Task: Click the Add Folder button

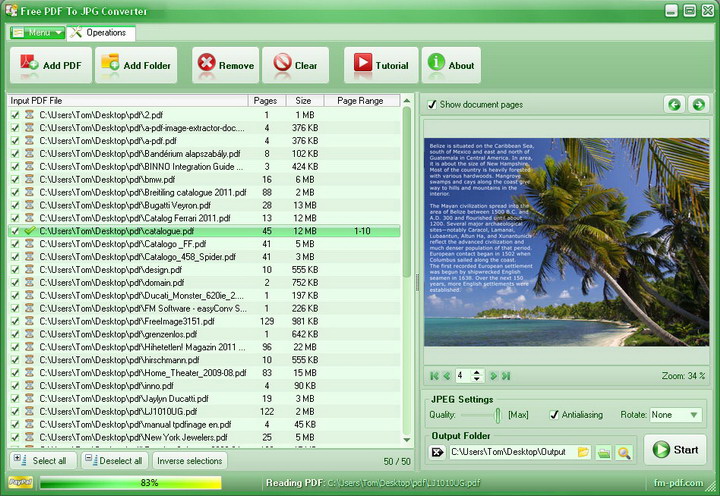Action: pos(136,66)
